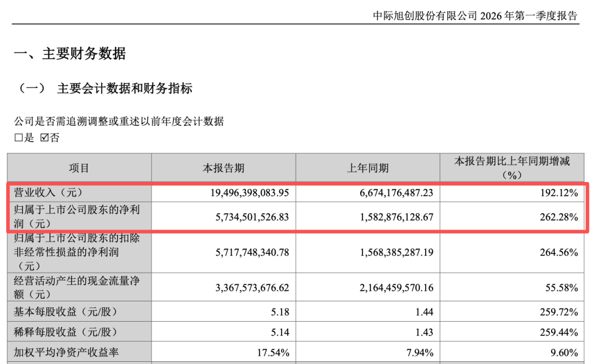594x364 pixels.
Task: Select value 5,717,748,340.78
Action: coord(252,252)
